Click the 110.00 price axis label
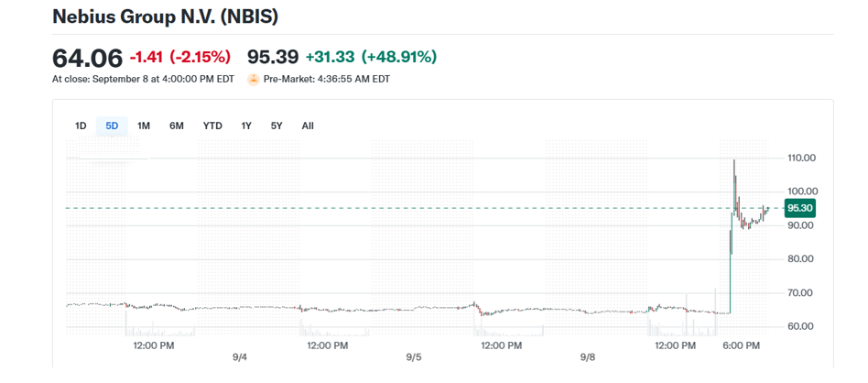This screenshot has height=383, width=868. (x=801, y=158)
